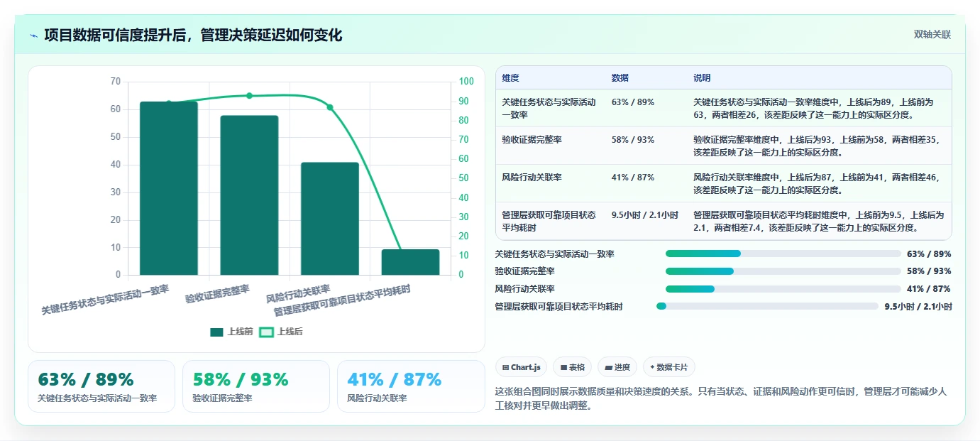Image resolution: width=980 pixels, height=441 pixels.
Task: Click the shortest bar for 管理层 平均耗时
Action: (x=410, y=262)
